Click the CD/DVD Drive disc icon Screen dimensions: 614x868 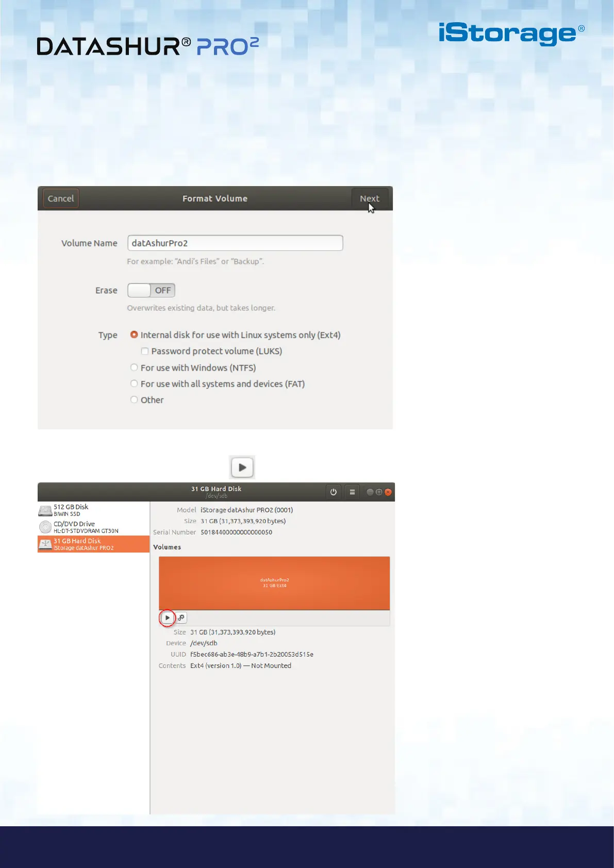(x=45, y=527)
